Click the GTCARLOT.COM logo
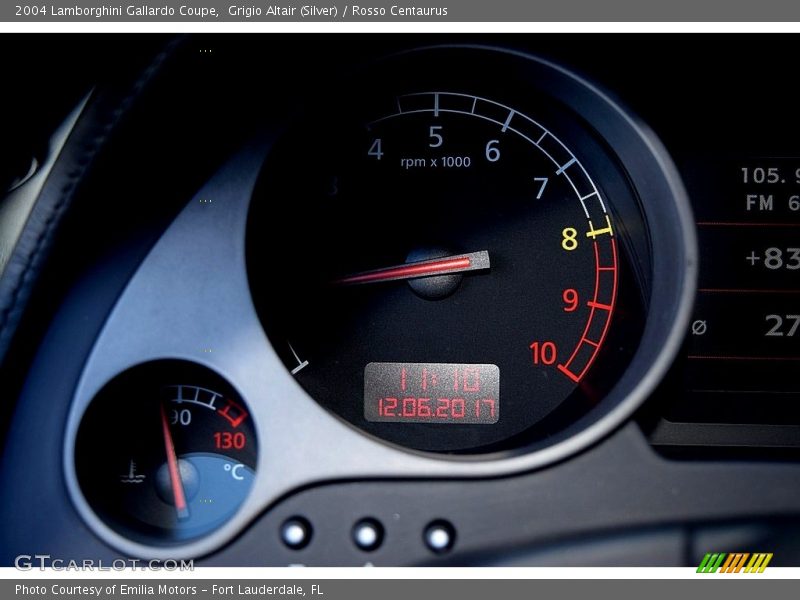 pyautogui.click(x=104, y=563)
